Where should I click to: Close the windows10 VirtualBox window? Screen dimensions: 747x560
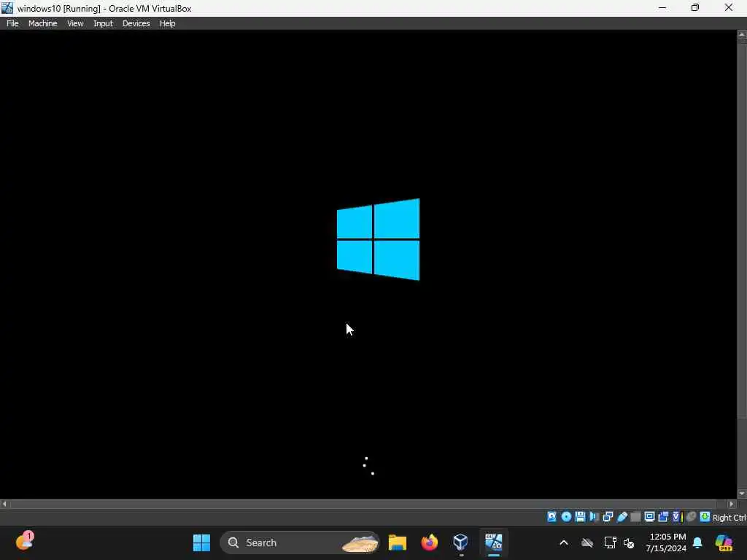[729, 7]
